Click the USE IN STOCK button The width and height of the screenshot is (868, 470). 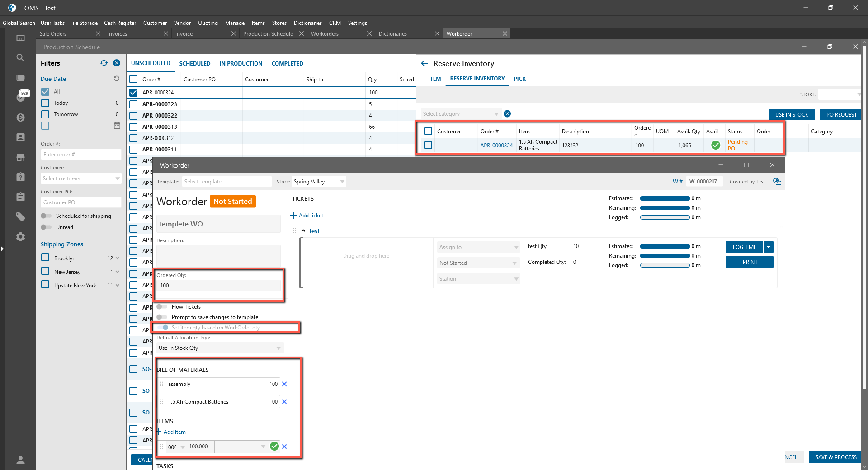(x=792, y=115)
